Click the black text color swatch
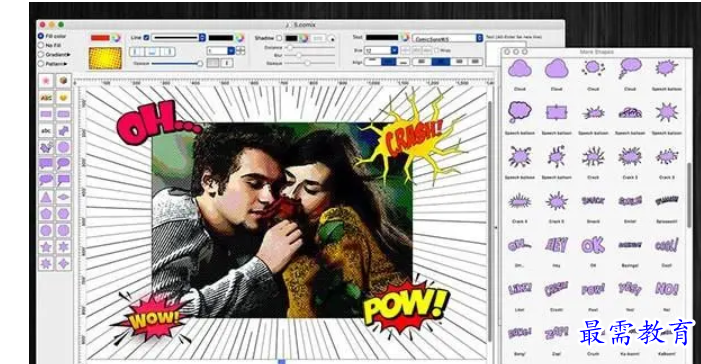701x364 pixels. (x=382, y=38)
